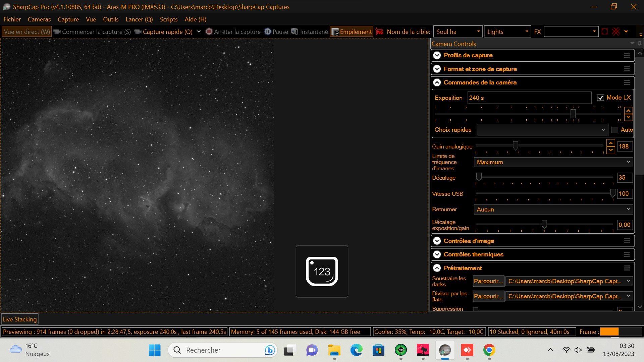Screen dimensions: 644x362
Task: Adjust the Vitesse USB slider
Action: (612, 193)
